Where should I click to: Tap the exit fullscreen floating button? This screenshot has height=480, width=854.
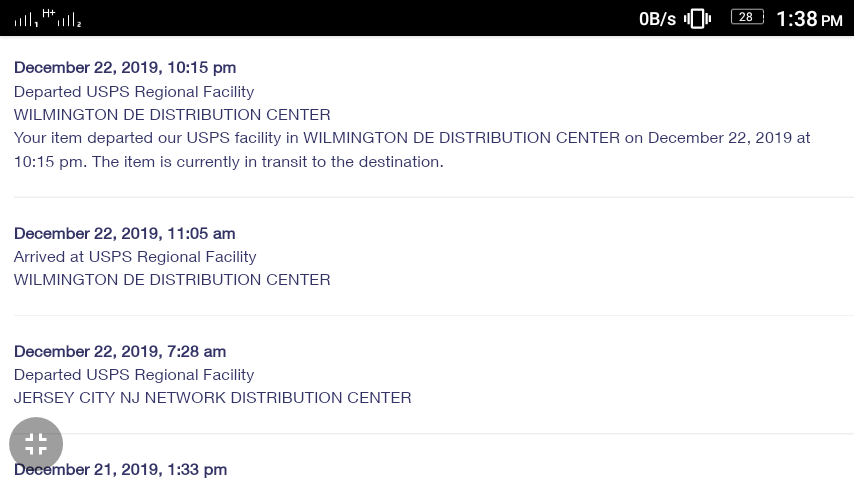[36, 444]
